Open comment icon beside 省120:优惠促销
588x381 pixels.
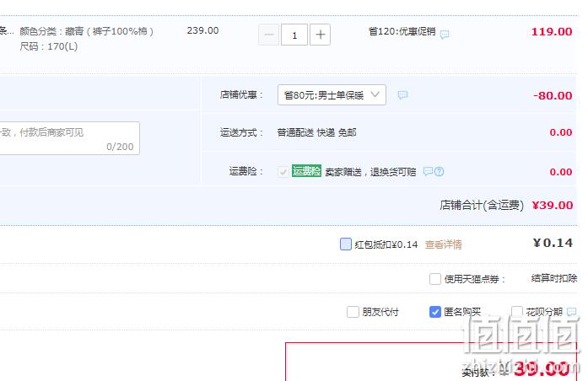(x=445, y=35)
